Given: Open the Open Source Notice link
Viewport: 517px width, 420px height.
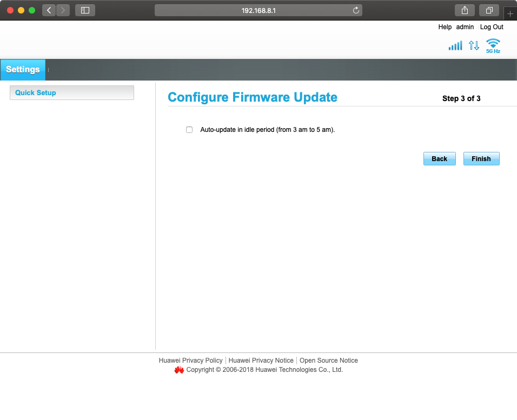Looking at the screenshot, I should pyautogui.click(x=328, y=361).
